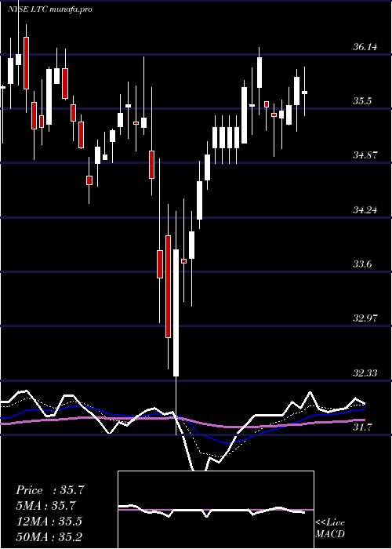
Task: Click the '<<Live MACD' label
Action: pyautogui.click(x=330, y=529)
